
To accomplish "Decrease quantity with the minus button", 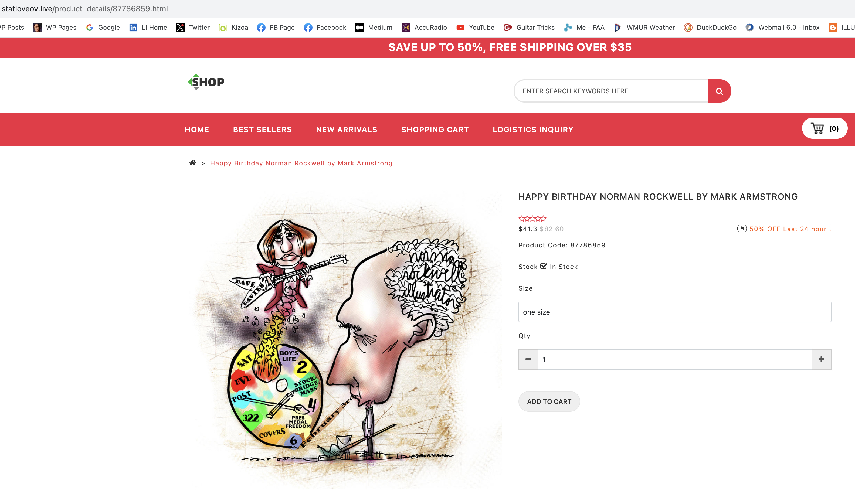I will pyautogui.click(x=528, y=359).
